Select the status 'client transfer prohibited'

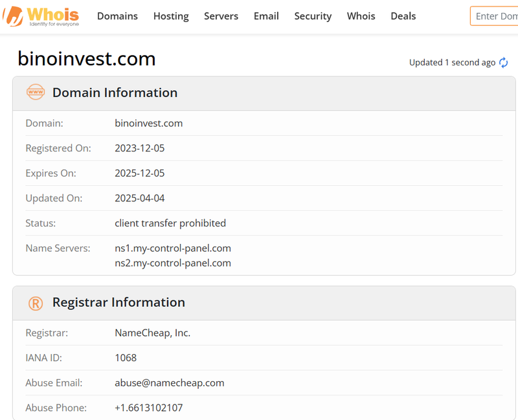click(170, 223)
